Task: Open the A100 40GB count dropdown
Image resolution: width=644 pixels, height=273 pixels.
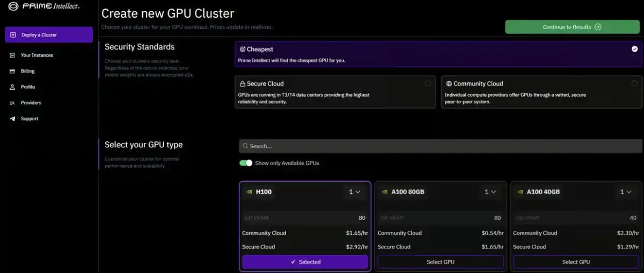Action: pos(626,192)
